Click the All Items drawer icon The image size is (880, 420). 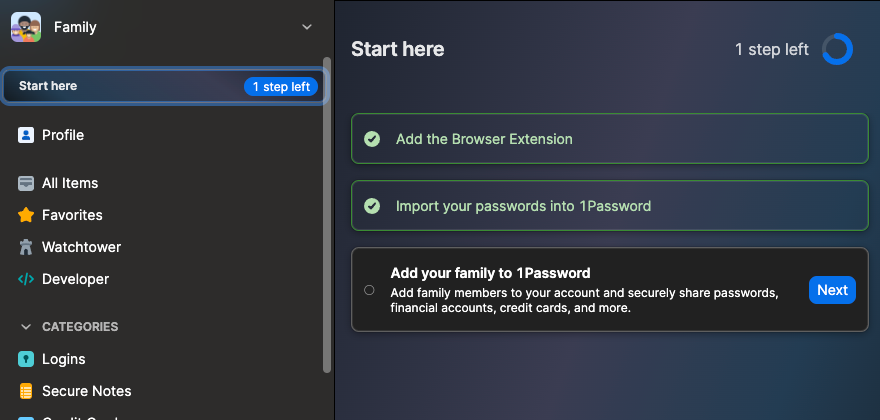[x=26, y=183]
